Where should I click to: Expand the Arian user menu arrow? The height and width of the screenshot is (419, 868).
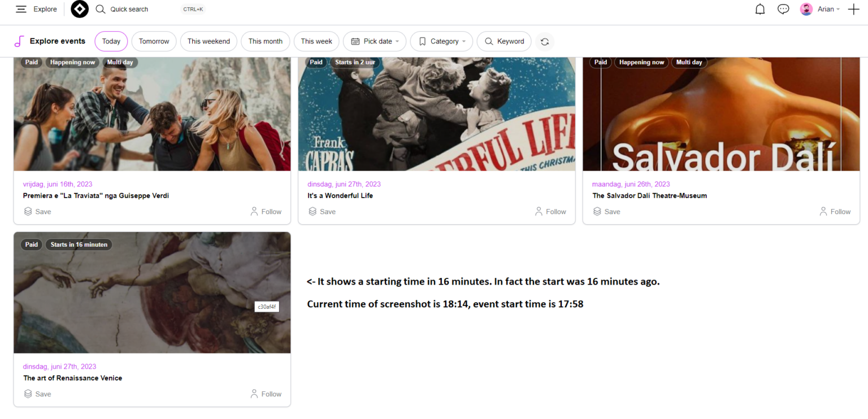[838, 9]
